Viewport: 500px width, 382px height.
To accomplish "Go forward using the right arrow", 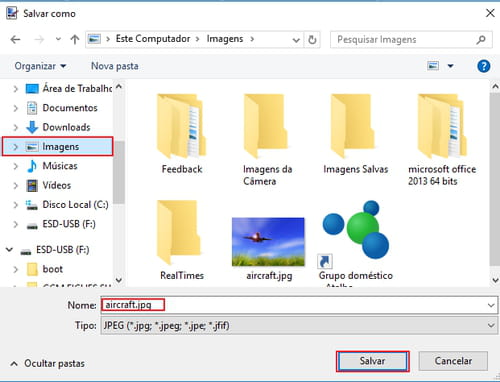I will (x=39, y=40).
